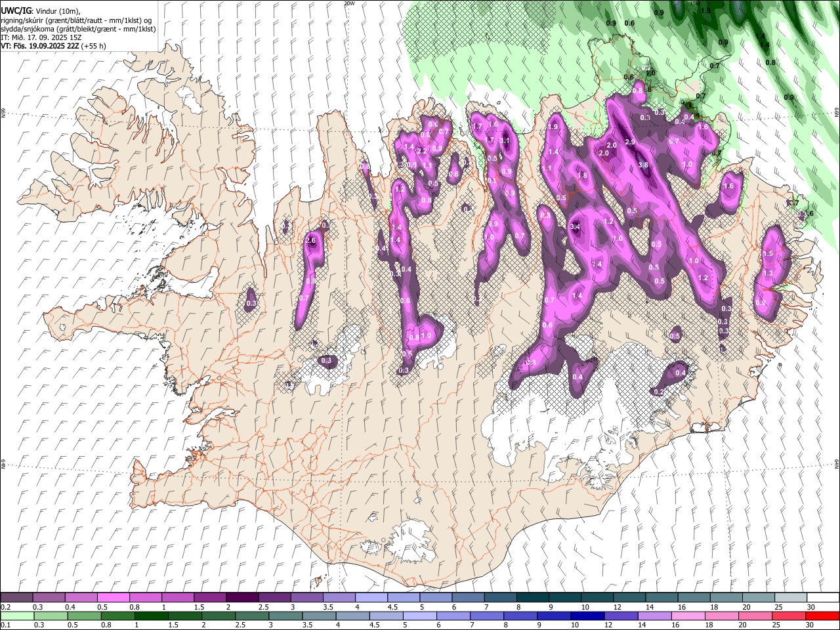This screenshot has height=630, width=840.
Task: Click the 3.1 snowfall value in the north
Action: coord(505,140)
